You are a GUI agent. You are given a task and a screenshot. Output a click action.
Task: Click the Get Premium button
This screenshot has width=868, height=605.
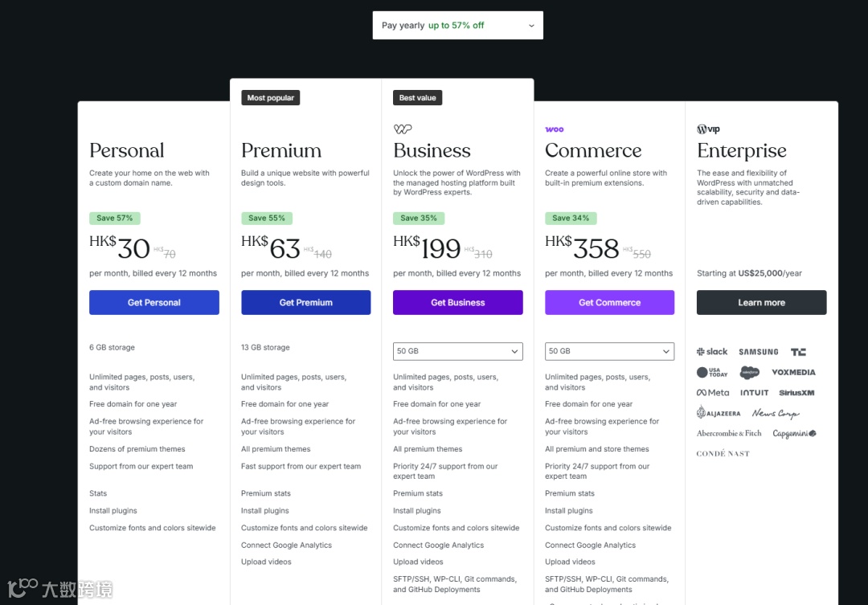tap(305, 303)
